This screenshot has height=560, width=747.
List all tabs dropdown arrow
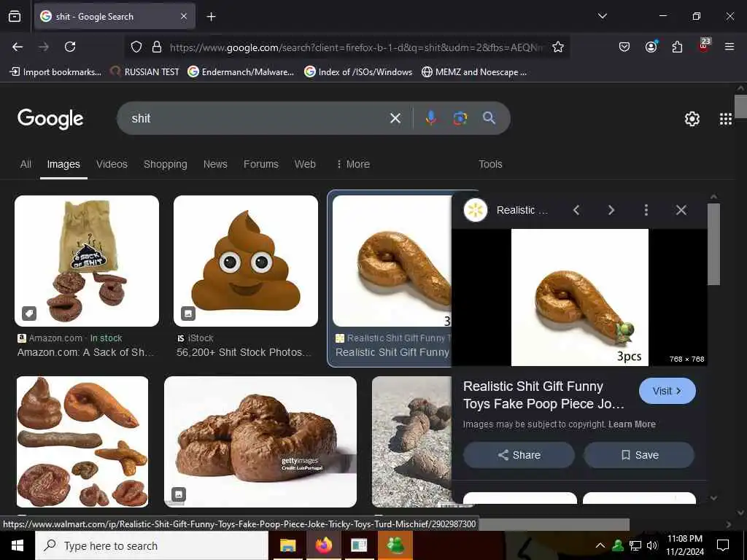coord(602,16)
